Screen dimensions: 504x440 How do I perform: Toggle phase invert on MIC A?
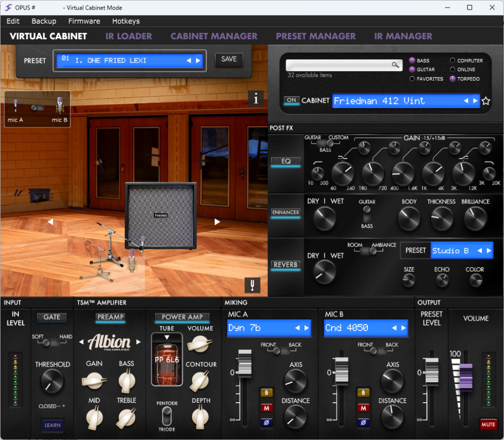(x=266, y=423)
